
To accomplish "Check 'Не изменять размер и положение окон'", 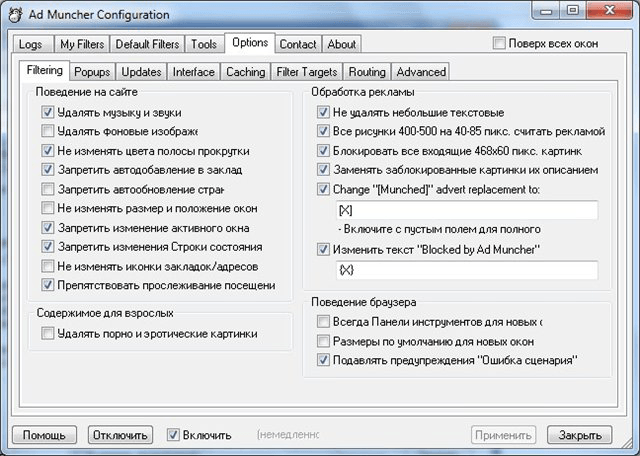I will (x=47, y=208).
